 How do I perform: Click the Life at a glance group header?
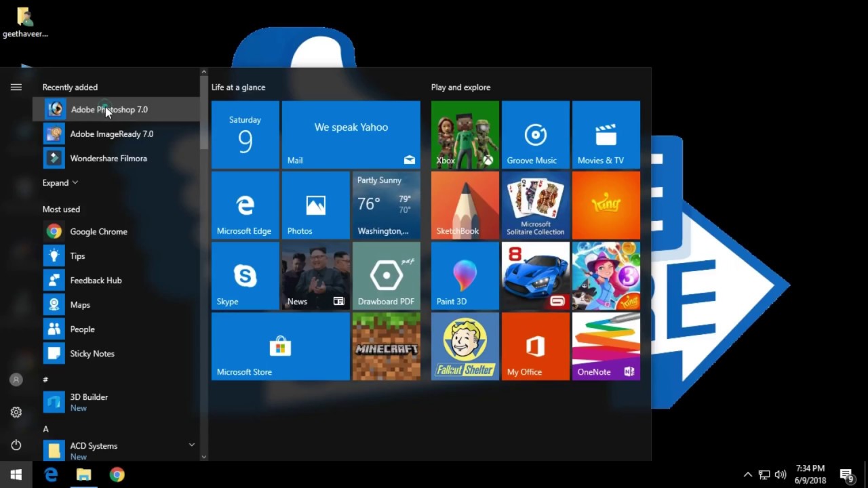pyautogui.click(x=238, y=87)
